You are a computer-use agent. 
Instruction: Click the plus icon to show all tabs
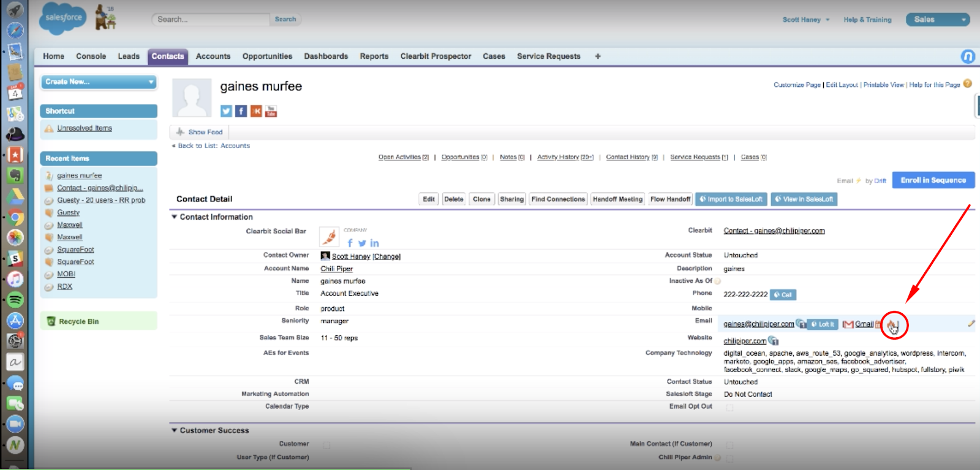(x=598, y=56)
